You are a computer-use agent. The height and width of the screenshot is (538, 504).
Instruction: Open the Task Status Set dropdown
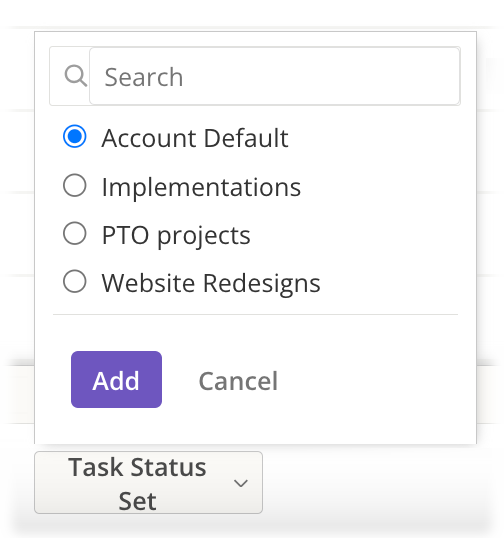[x=149, y=482]
